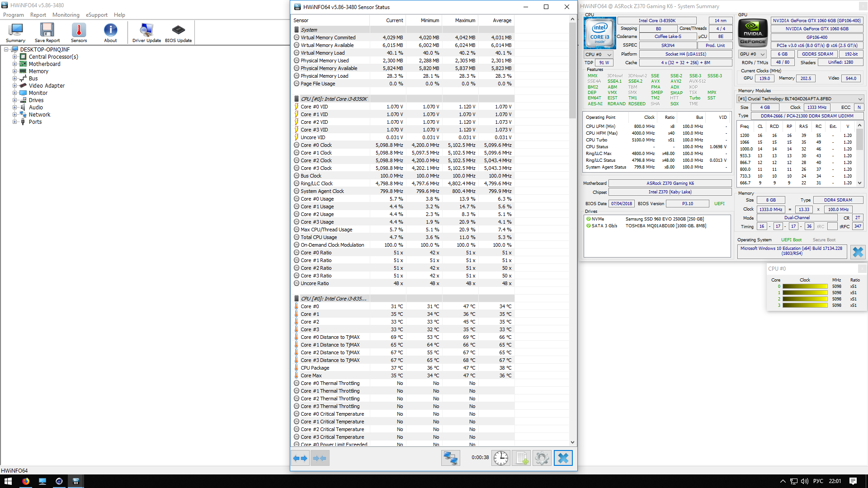Screen dimensions: 868x488
Task: Open sensor settings gear icon
Action: [x=542, y=458]
